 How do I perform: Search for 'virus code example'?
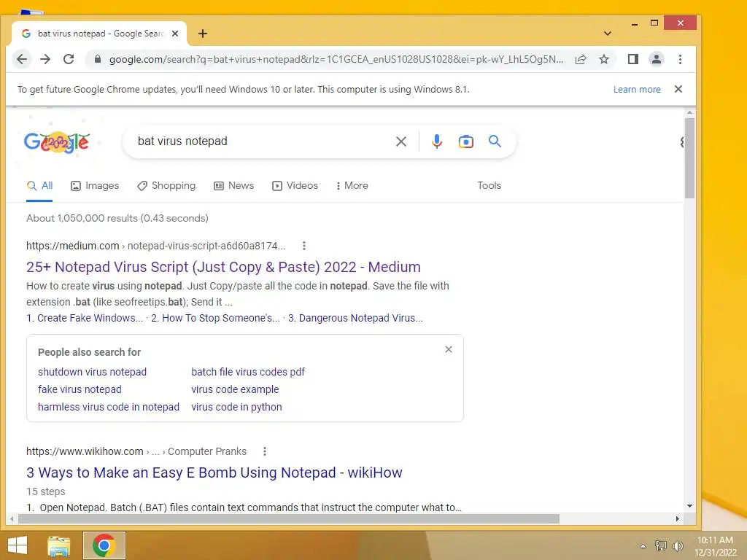[x=235, y=389]
